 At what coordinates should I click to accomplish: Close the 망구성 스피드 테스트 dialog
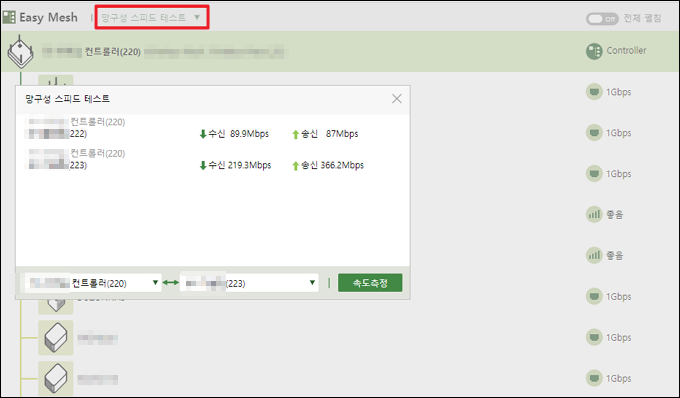pyautogui.click(x=396, y=99)
